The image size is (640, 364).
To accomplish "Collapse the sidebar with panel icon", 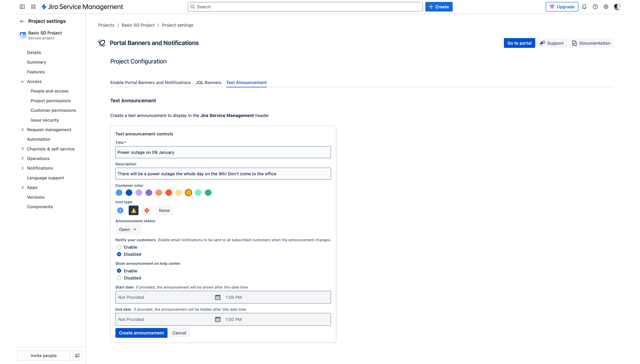I will coord(22,7).
